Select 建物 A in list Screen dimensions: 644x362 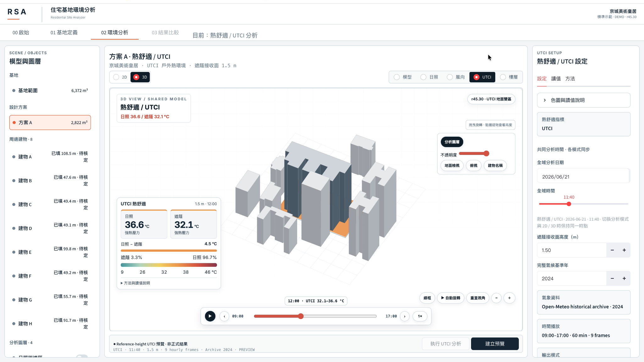pos(50,157)
